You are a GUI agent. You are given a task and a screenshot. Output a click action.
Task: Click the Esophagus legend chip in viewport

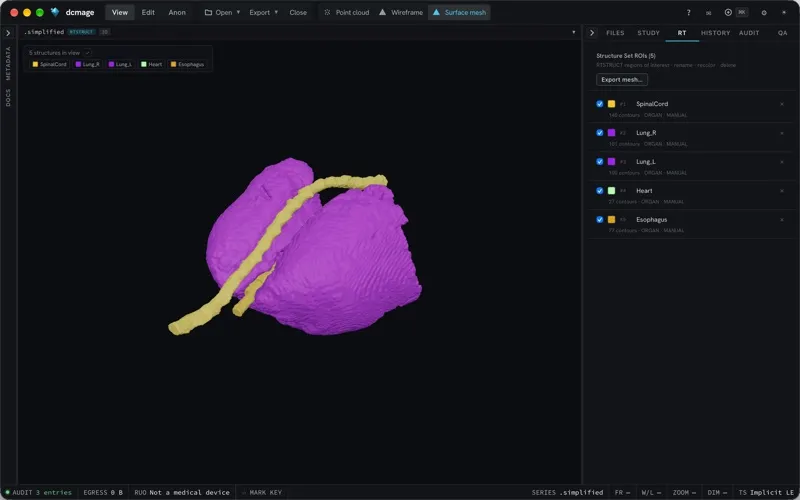[187, 64]
